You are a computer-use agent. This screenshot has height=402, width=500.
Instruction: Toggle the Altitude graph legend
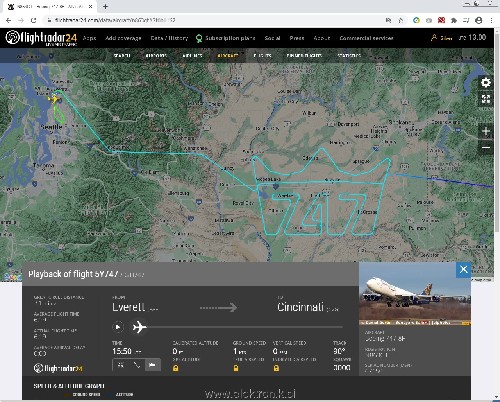coord(121,394)
